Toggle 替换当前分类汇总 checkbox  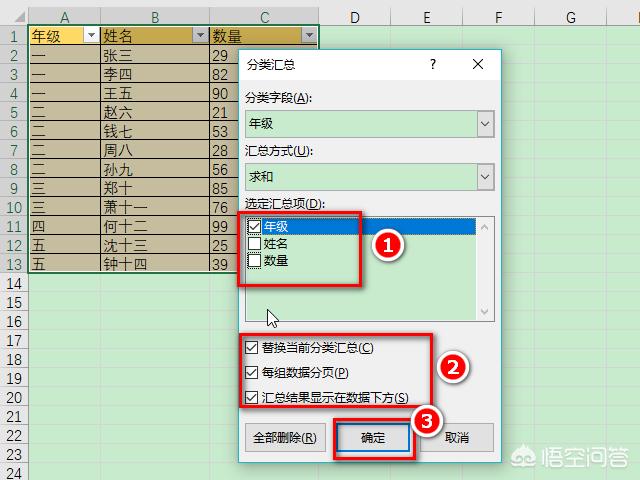click(251, 348)
